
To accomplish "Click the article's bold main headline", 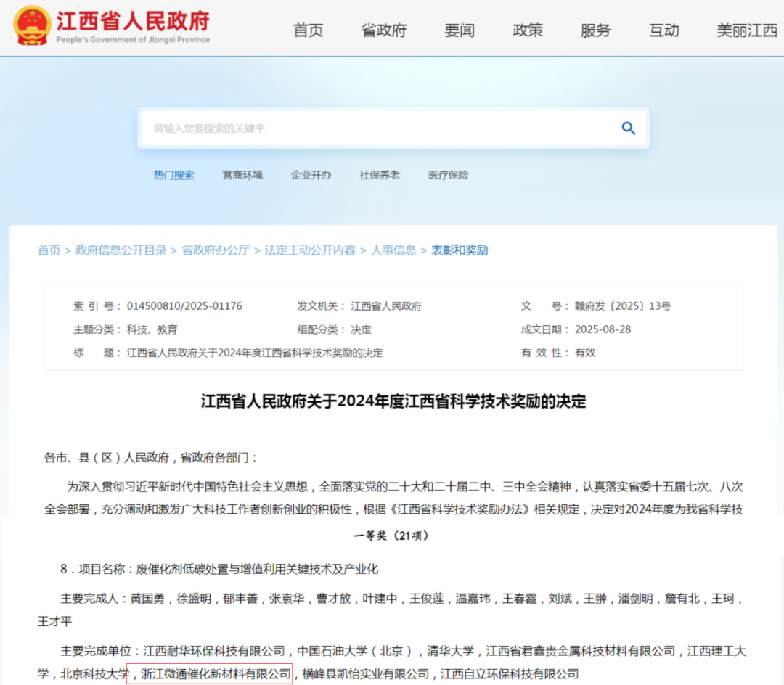I will 393,401.
